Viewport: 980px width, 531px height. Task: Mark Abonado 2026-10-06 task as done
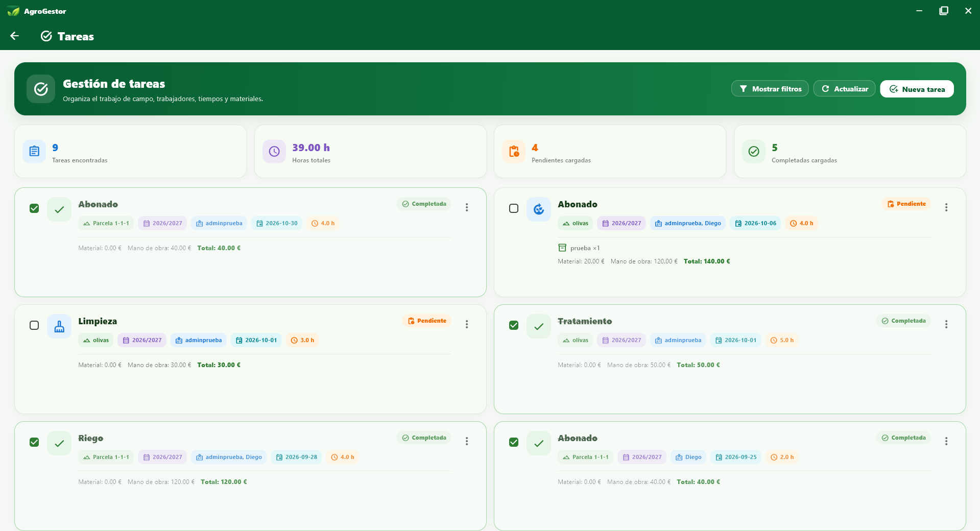514,208
